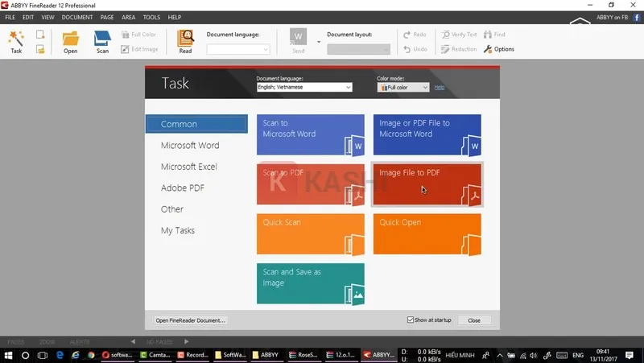
Task: Click the Task wand icon in toolbar
Action: tap(16, 42)
